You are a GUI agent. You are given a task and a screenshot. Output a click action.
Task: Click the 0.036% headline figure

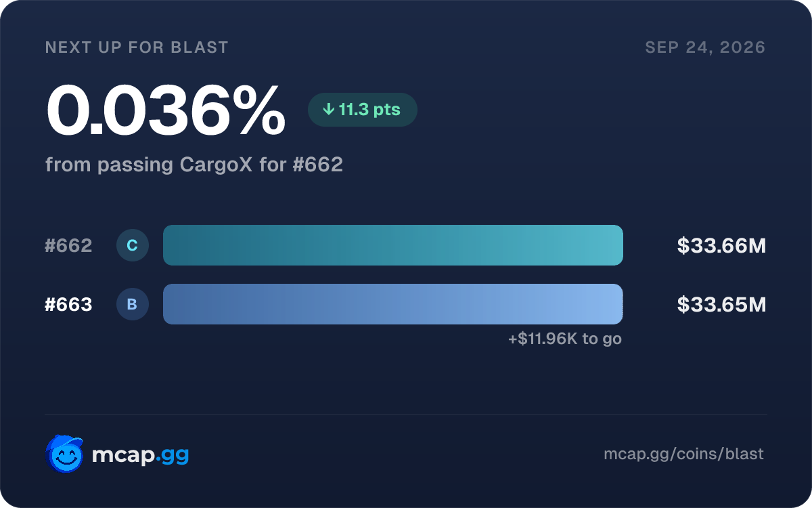click(x=166, y=110)
